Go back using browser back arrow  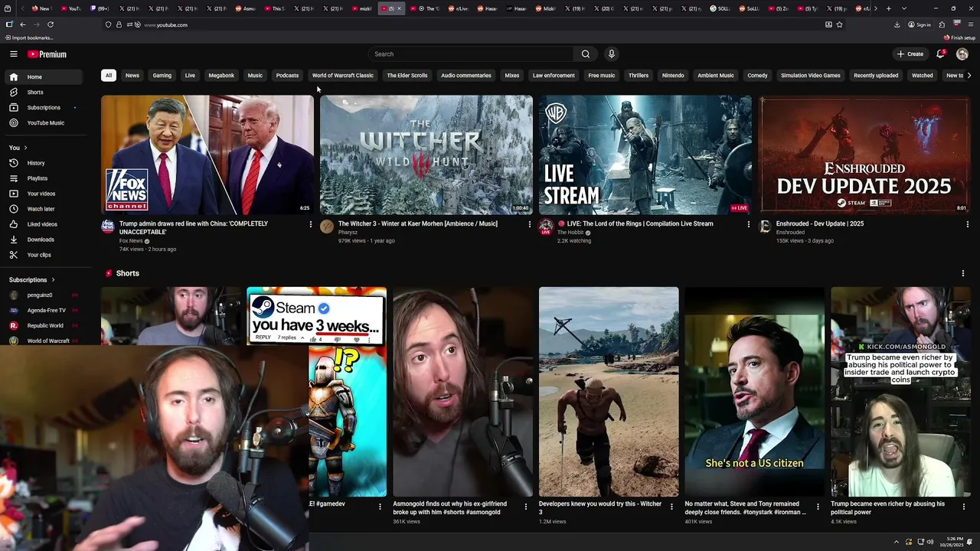(23, 24)
